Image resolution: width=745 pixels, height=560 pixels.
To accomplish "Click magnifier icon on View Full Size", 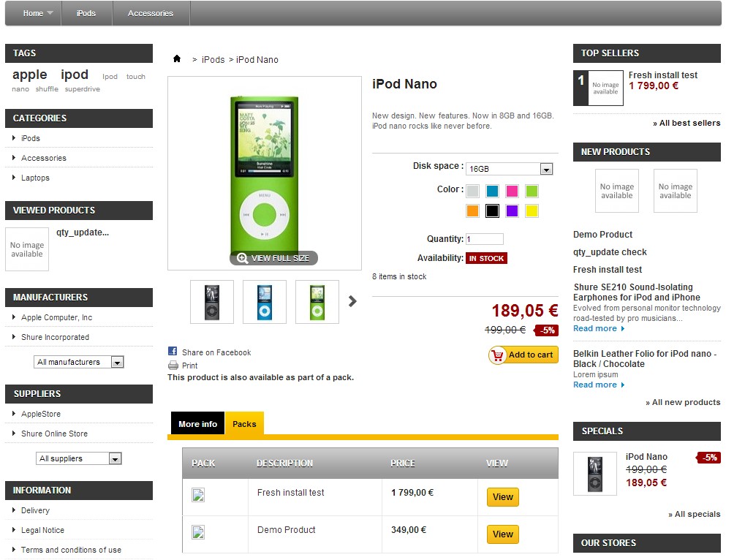I will [242, 258].
